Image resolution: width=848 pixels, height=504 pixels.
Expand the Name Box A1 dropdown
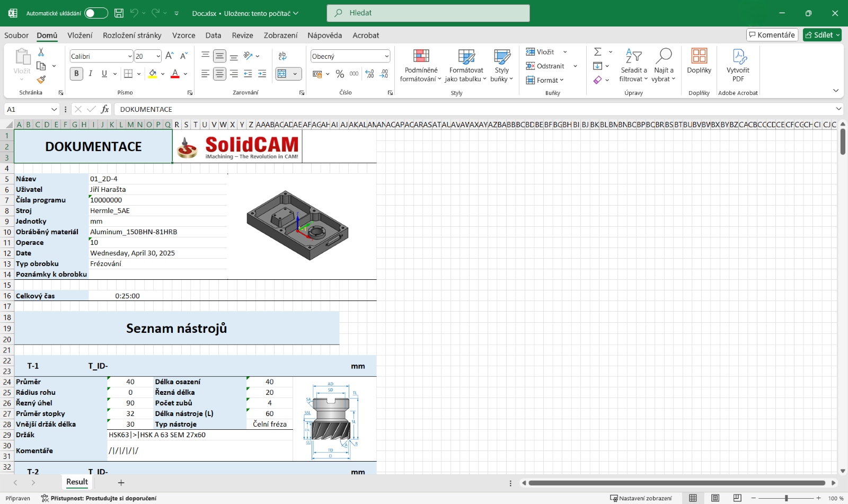click(x=54, y=109)
